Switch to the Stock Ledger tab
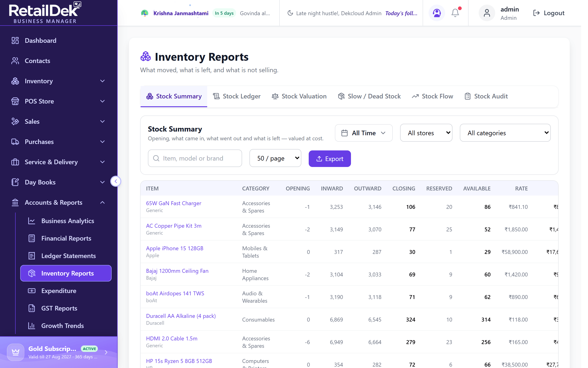 pyautogui.click(x=237, y=96)
